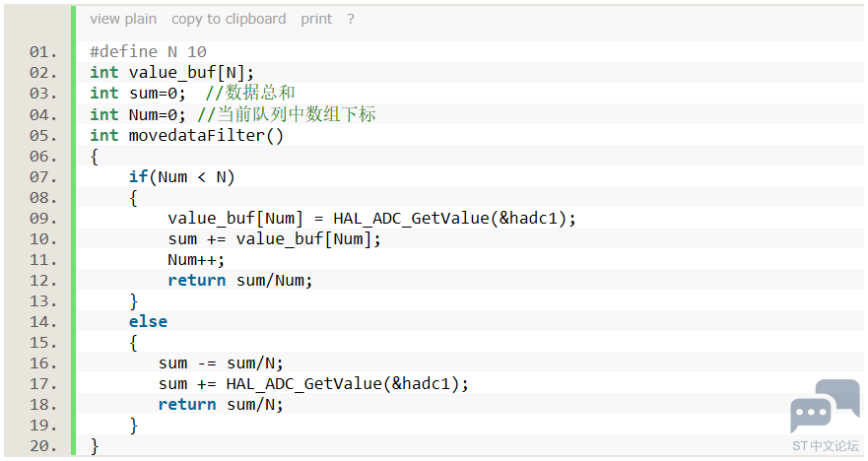Click the 'print' link
The image size is (868, 461).
tap(316, 19)
